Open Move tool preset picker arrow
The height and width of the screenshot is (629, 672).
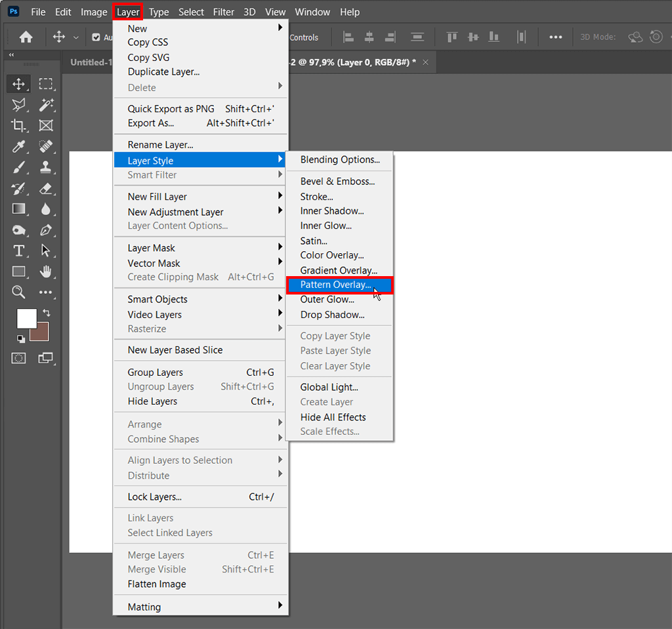(x=76, y=37)
